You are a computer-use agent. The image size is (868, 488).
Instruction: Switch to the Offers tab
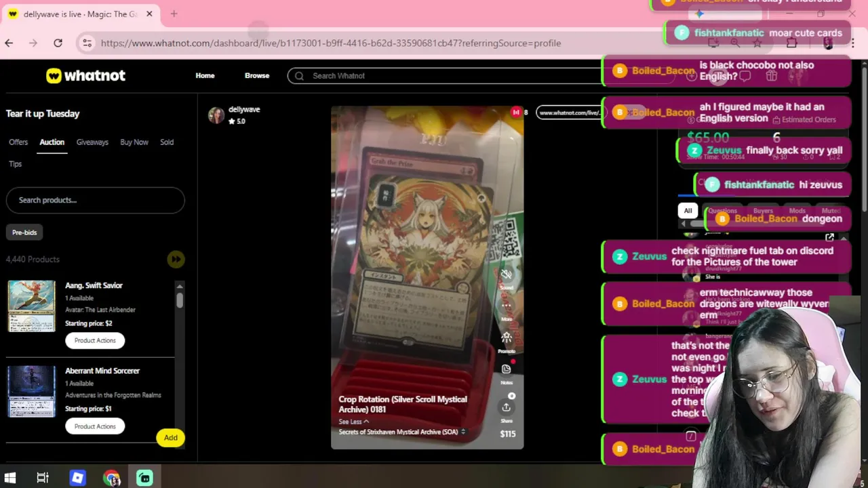tap(18, 142)
